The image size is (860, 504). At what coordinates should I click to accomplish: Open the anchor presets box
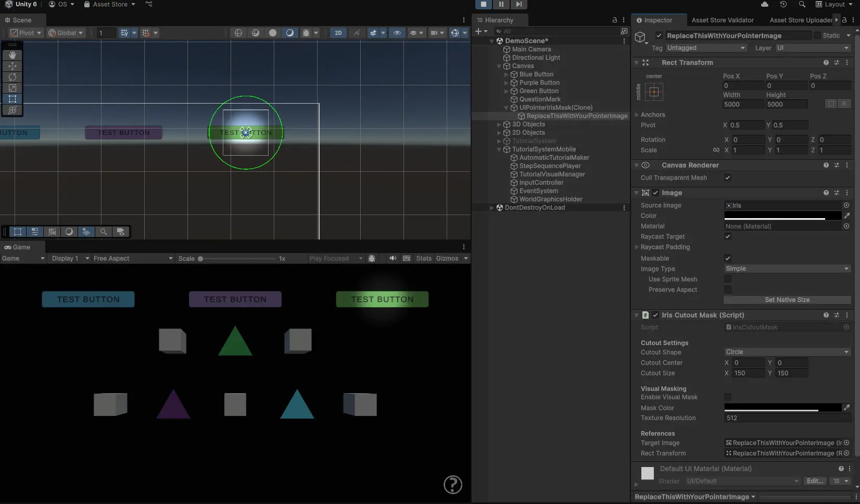pos(654,92)
